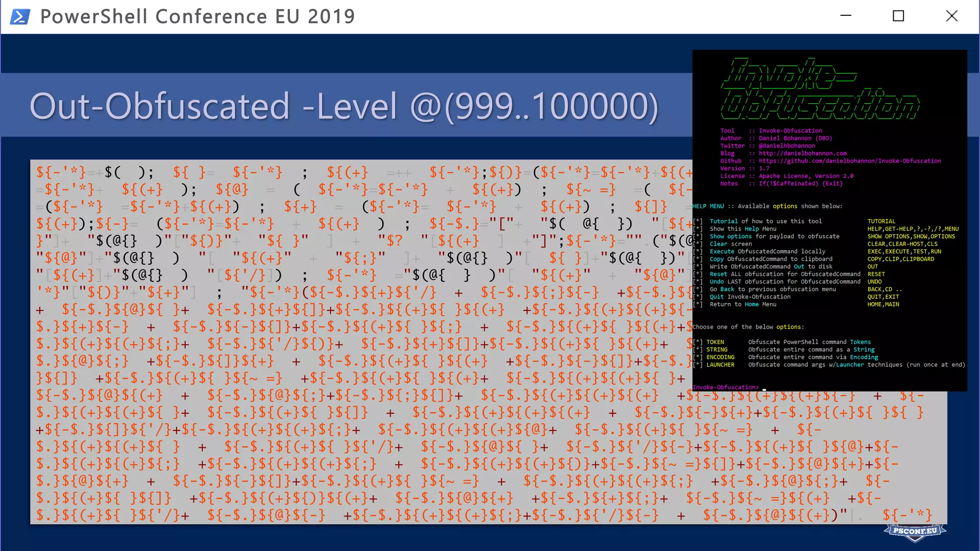Click the QUIT,EXIT command text
Screen dimensions: 980x551
click(x=883, y=297)
